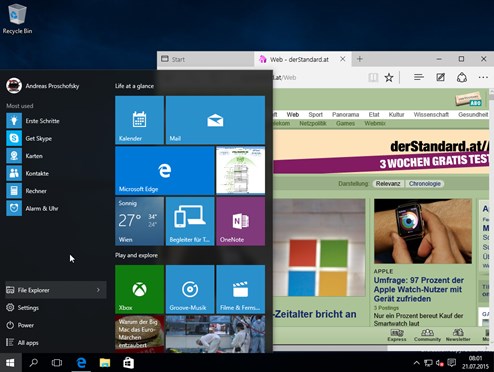Open the Netzpolitik subsection link
The height and width of the screenshot is (372, 494).
(x=313, y=123)
